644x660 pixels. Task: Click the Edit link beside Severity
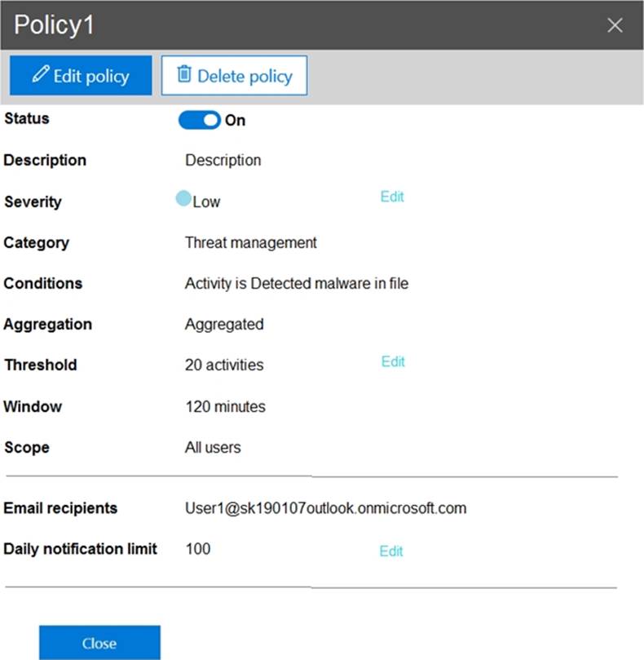pyautogui.click(x=392, y=197)
